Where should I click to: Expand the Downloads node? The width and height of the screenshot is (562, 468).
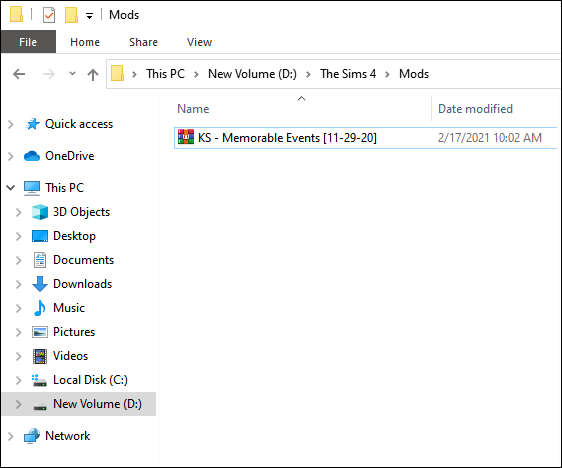pos(19,285)
